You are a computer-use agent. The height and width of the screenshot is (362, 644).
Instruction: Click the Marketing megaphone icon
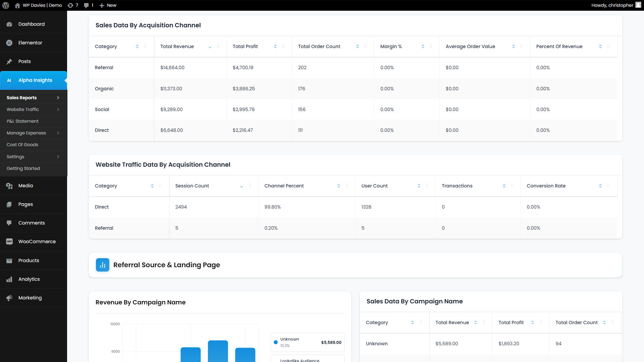(x=9, y=298)
